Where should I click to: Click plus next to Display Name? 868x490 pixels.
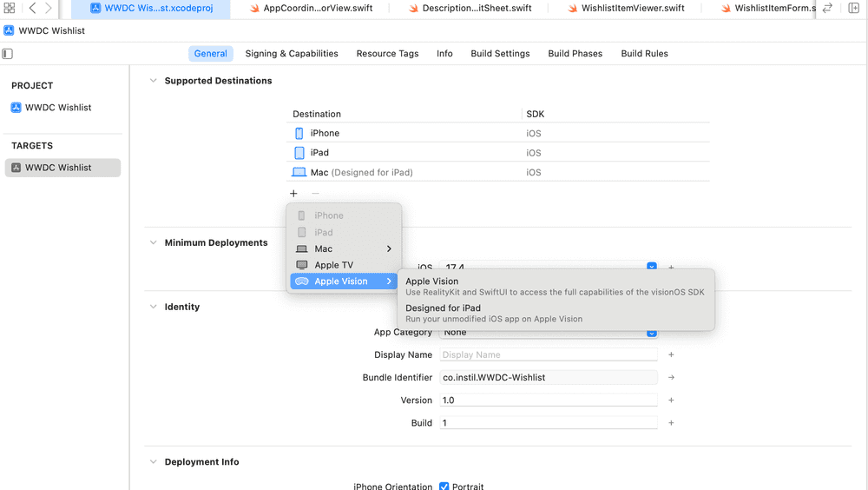coord(671,354)
